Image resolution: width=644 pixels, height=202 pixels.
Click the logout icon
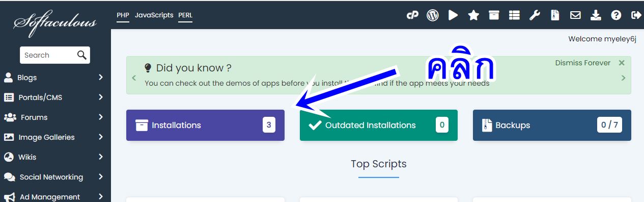636,15
